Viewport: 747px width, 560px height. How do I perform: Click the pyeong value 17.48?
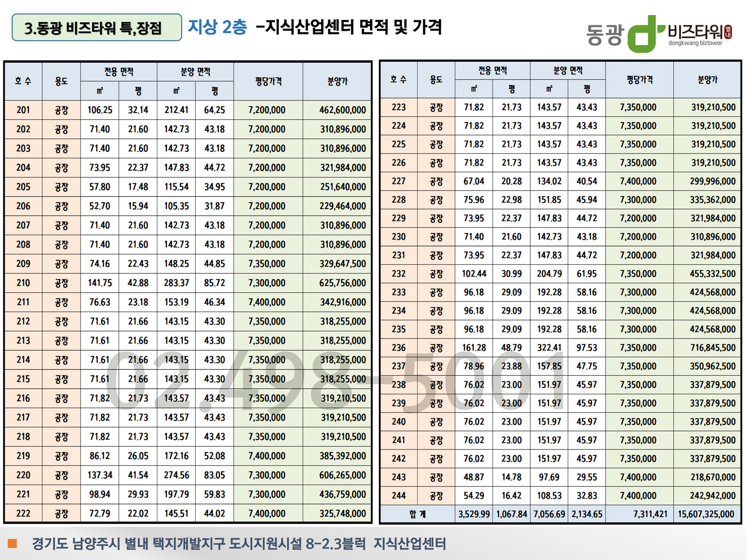click(138, 187)
